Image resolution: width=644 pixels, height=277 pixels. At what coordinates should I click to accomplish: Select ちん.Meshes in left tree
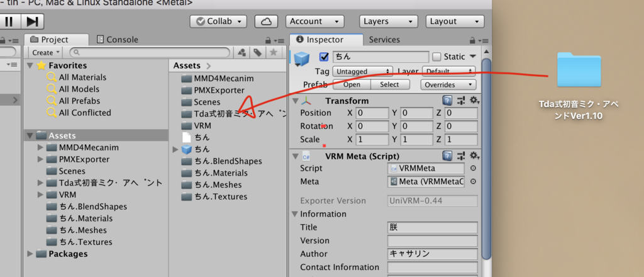(76, 230)
